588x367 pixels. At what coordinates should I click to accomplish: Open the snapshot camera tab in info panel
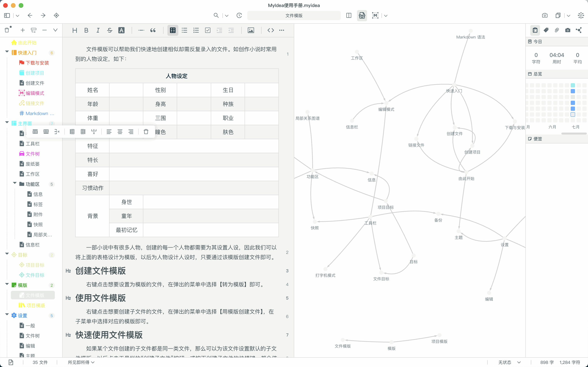568,30
